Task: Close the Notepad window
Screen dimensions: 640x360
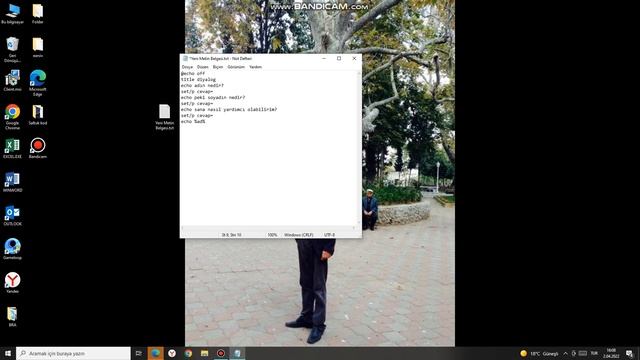Action: pos(354,58)
